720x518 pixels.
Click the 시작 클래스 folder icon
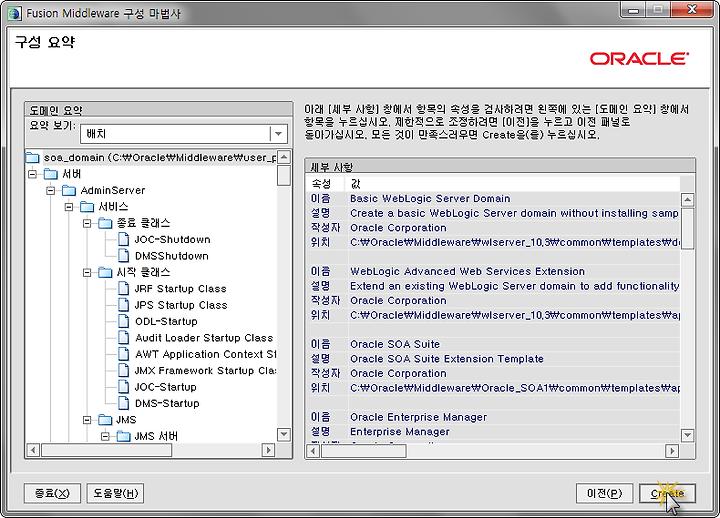click(105, 272)
